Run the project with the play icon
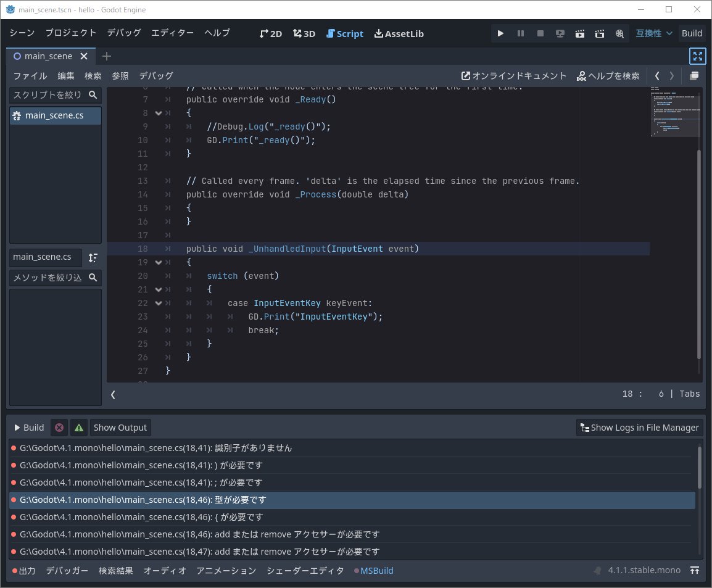The height and width of the screenshot is (588, 712). coord(500,33)
